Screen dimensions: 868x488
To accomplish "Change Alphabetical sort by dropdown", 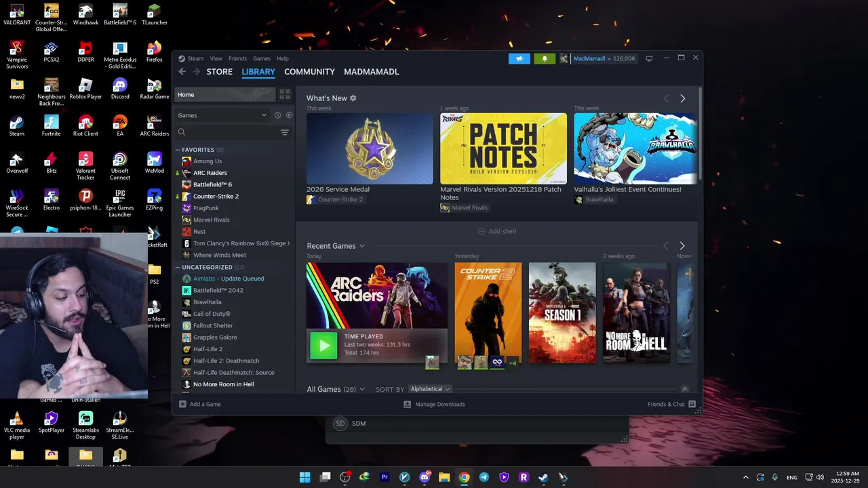I will point(430,389).
